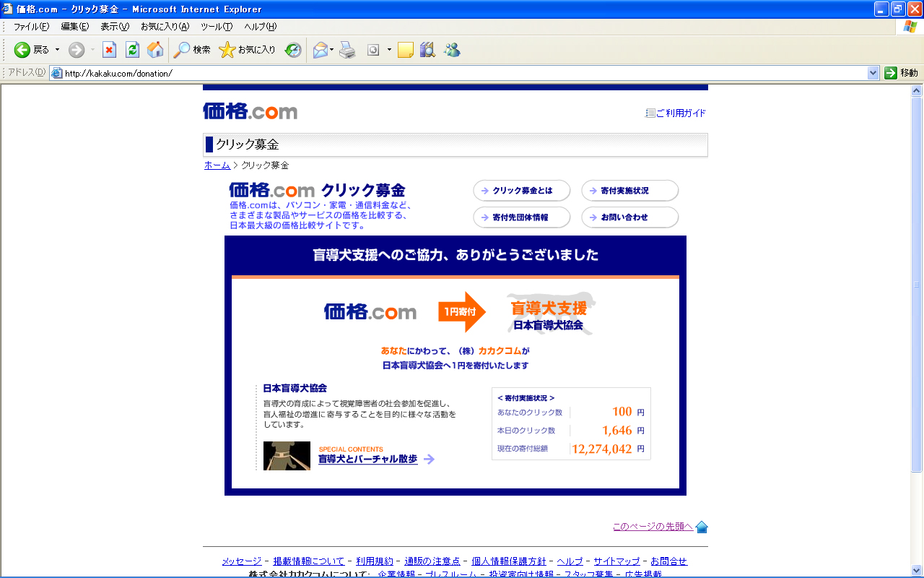Image resolution: width=924 pixels, height=578 pixels.
Task: Open the address bar dropdown list
Action: [873, 73]
